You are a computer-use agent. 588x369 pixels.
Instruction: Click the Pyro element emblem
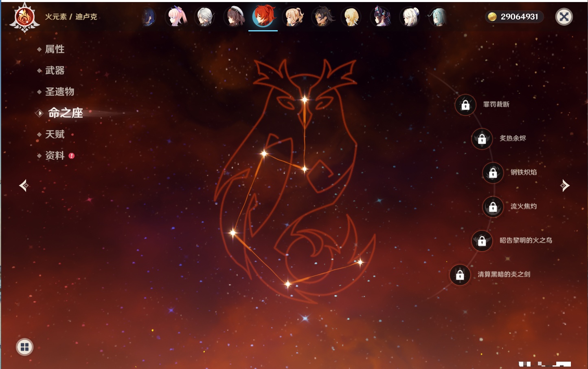(24, 18)
